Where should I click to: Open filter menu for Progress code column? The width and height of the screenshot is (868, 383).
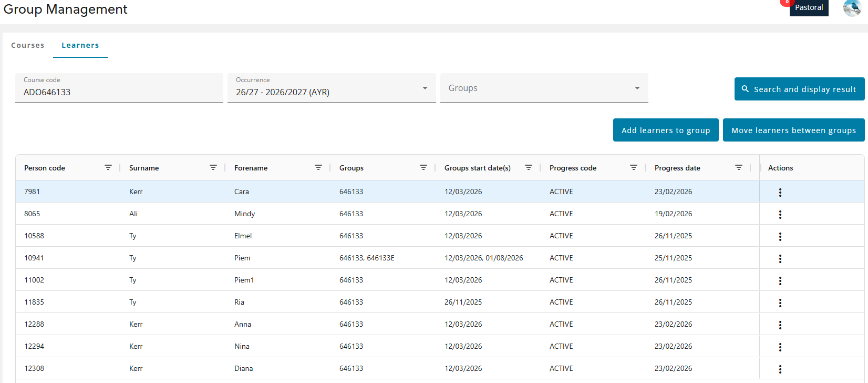[634, 168]
